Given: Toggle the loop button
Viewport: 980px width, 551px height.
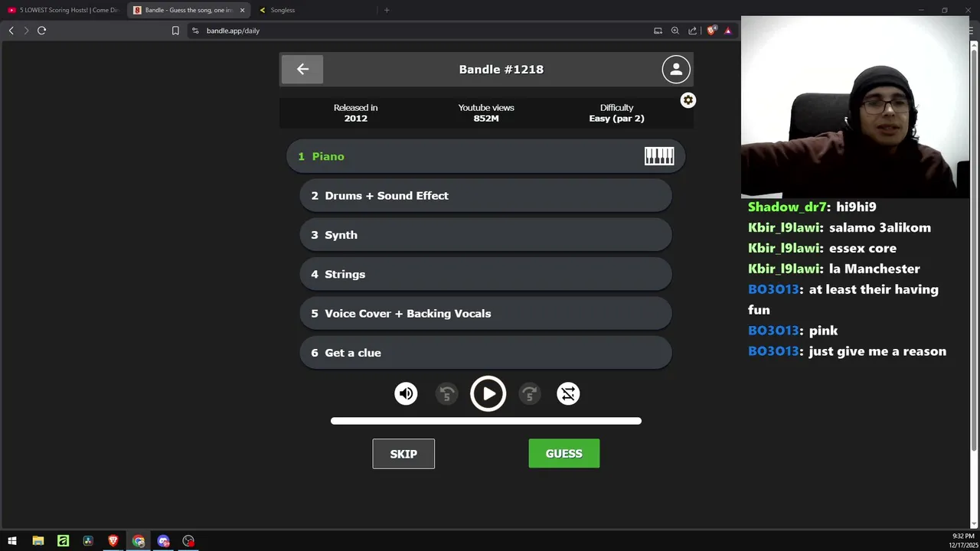Looking at the screenshot, I should pyautogui.click(x=568, y=394).
